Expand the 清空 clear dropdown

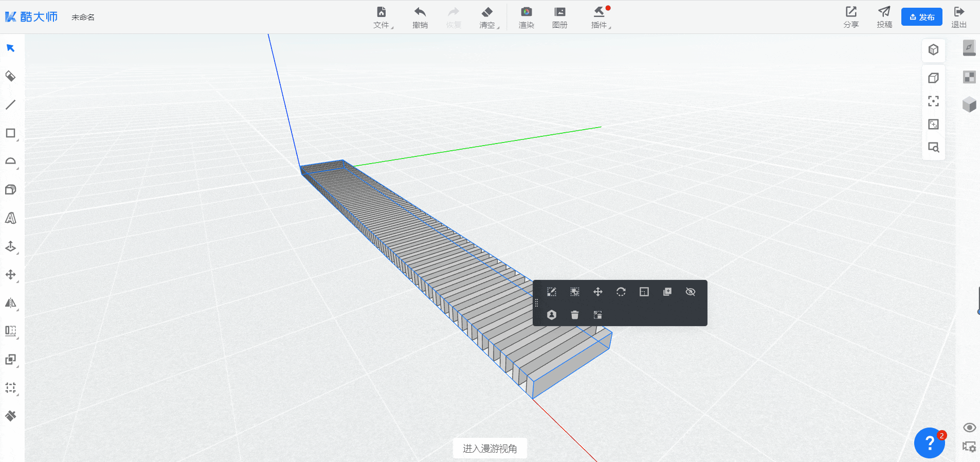click(x=488, y=17)
